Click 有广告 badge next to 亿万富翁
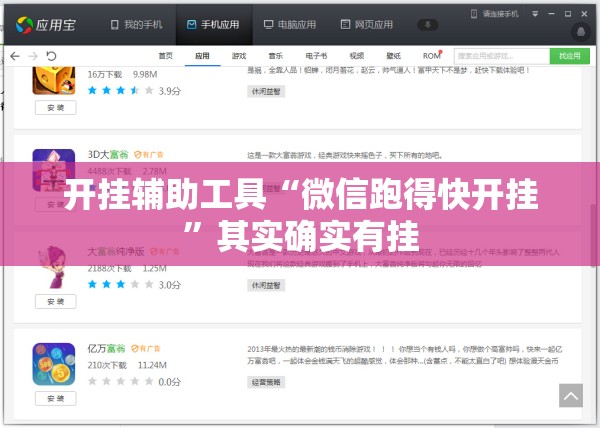 click(x=145, y=348)
